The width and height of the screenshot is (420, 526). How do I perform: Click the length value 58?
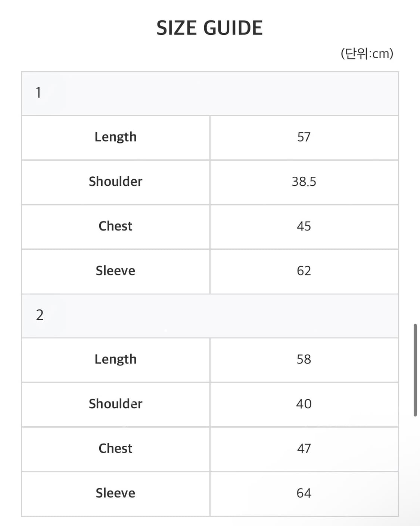pyautogui.click(x=304, y=359)
